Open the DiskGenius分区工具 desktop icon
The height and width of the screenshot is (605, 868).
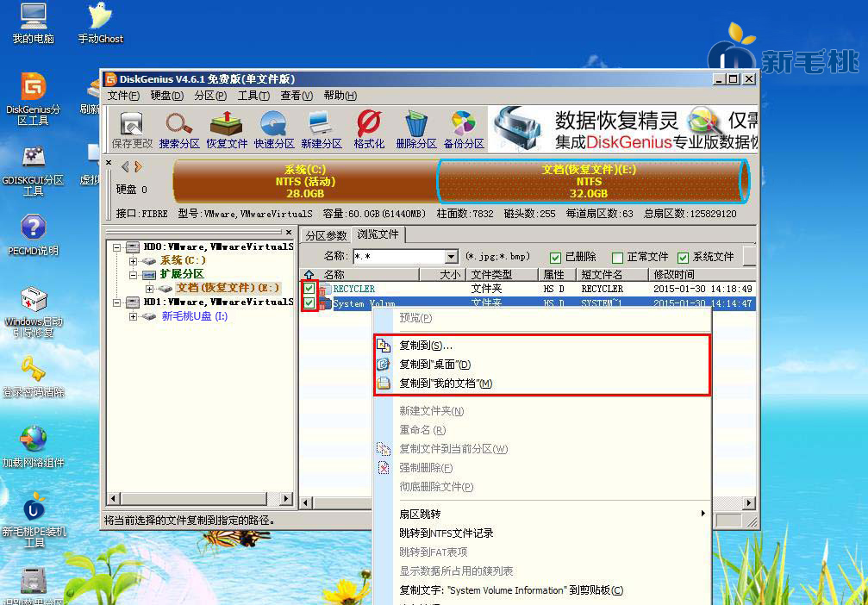pyautogui.click(x=34, y=98)
